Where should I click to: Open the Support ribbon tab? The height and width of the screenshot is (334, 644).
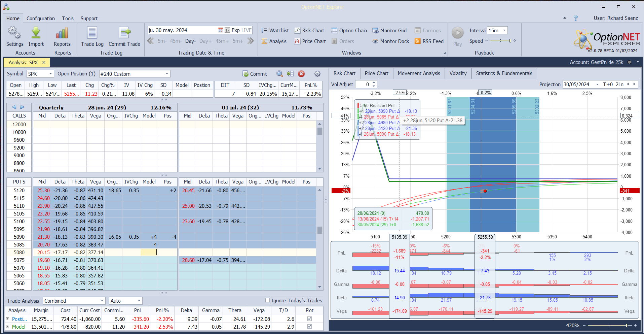point(89,19)
